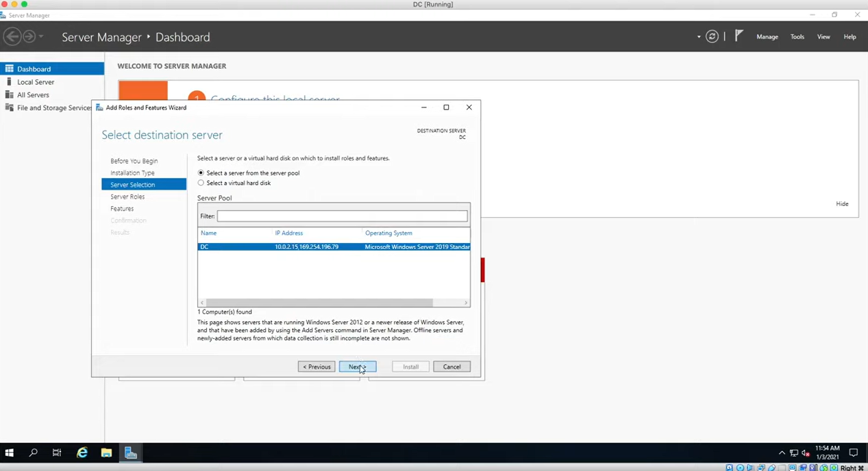Click VirtualBox network status icon
Viewport: 868px width, 471px height.
click(x=761, y=468)
